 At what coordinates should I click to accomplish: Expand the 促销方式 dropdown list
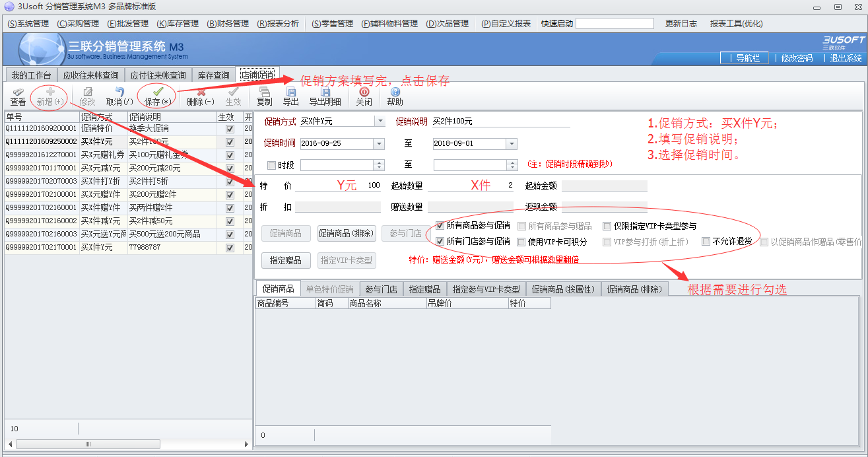pos(380,122)
